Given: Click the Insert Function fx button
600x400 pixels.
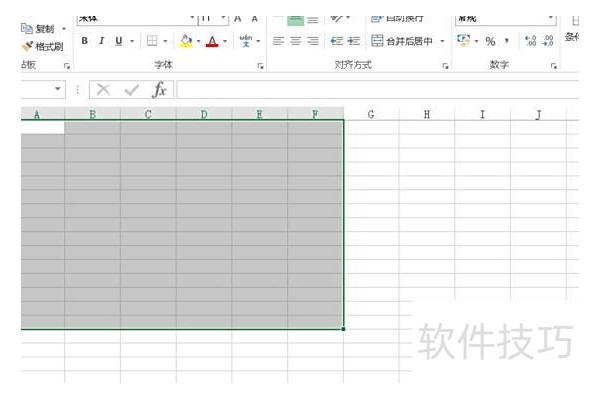Looking at the screenshot, I should click(159, 90).
